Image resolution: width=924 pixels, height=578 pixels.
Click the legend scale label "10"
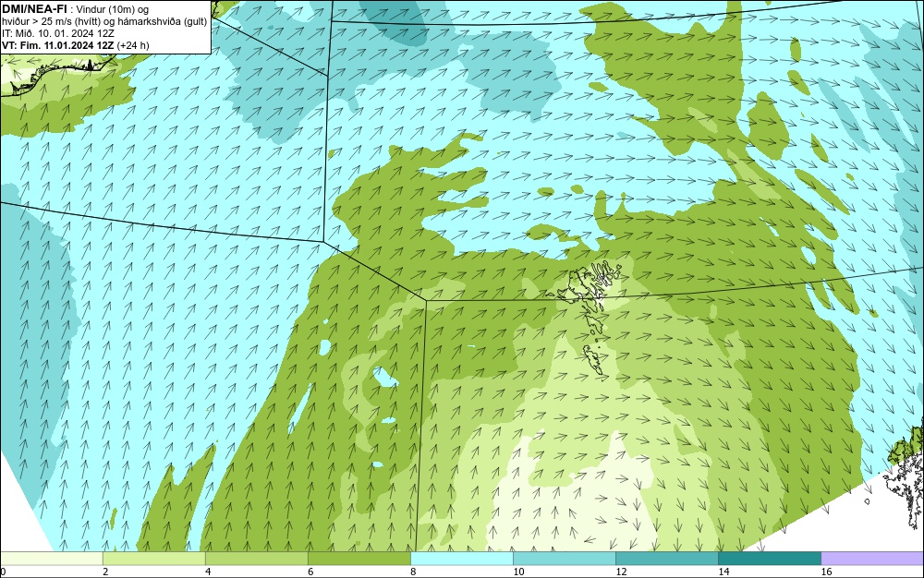[x=518, y=572]
